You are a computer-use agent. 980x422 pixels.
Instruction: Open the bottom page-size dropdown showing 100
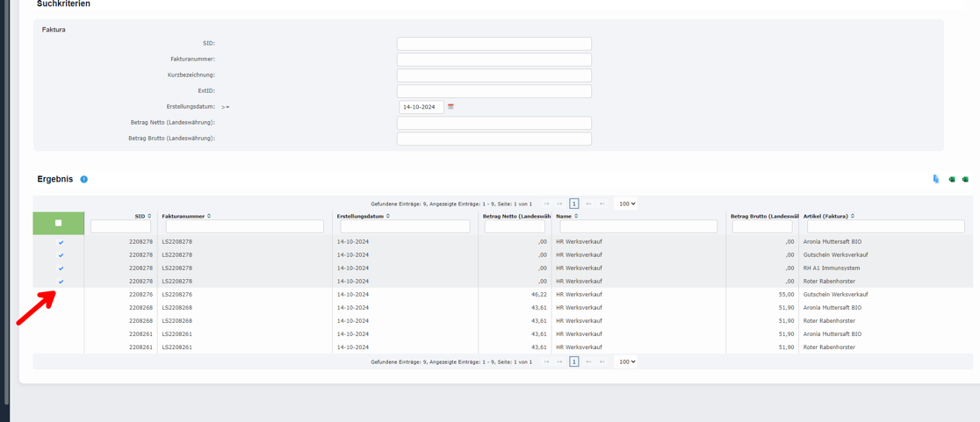(x=626, y=361)
